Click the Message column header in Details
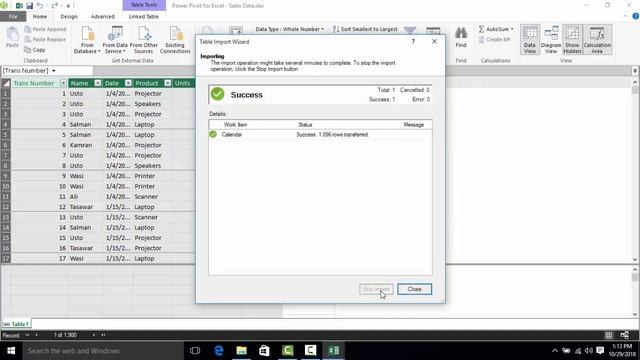 (413, 124)
